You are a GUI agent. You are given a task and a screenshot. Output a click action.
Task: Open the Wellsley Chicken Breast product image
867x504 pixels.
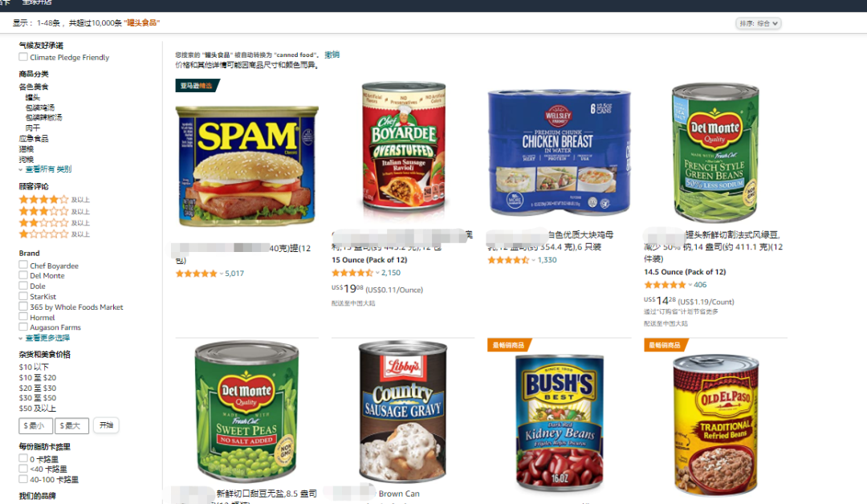[559, 152]
